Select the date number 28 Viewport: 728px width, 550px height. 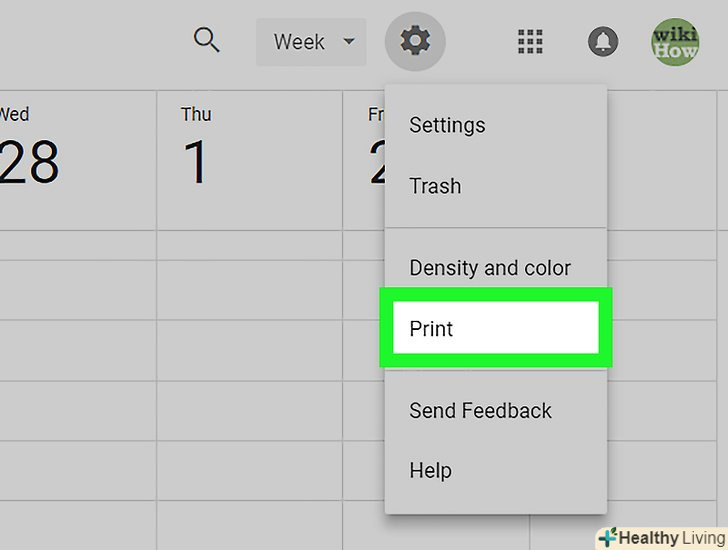pos(30,163)
